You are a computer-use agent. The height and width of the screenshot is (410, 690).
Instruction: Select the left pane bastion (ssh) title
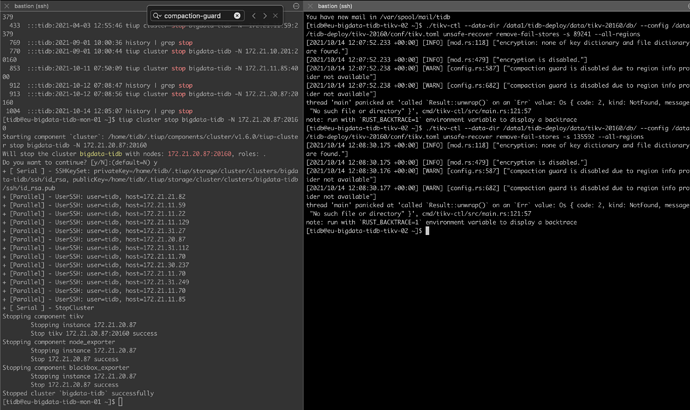tap(32, 6)
